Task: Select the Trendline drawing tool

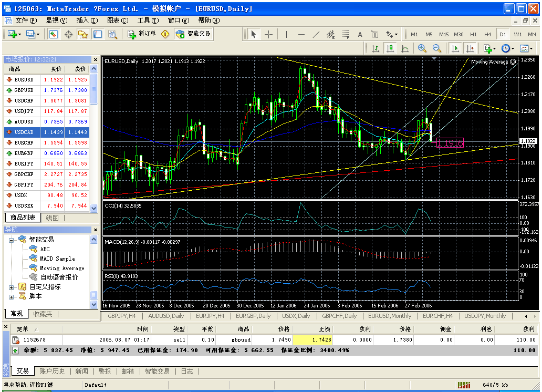Action: coord(316,34)
